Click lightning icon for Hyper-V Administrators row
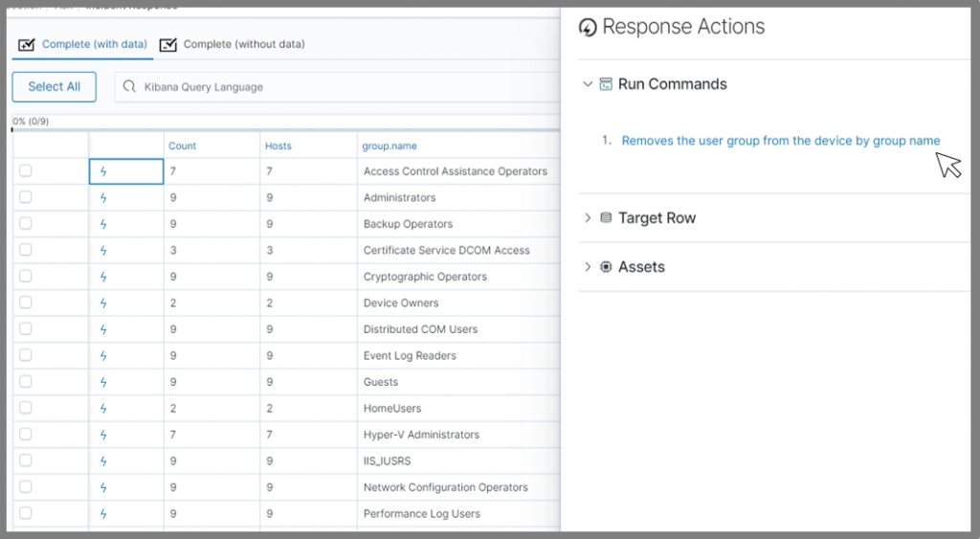 (x=103, y=435)
